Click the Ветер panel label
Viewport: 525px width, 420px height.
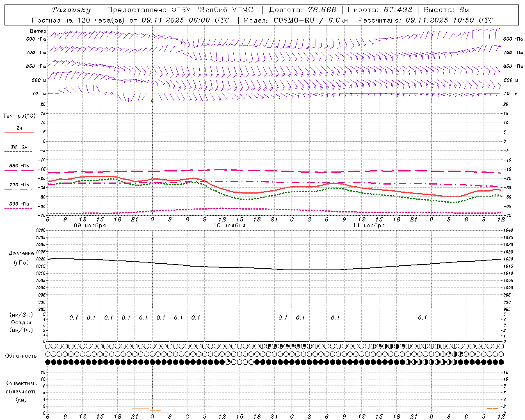(x=38, y=31)
